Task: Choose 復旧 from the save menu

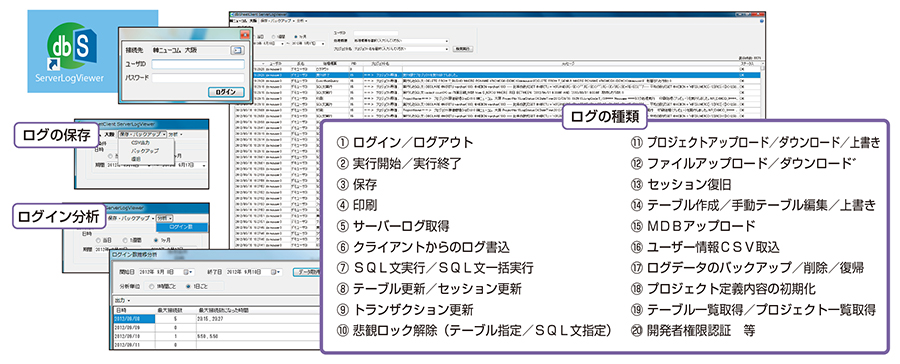Action: click(x=136, y=159)
